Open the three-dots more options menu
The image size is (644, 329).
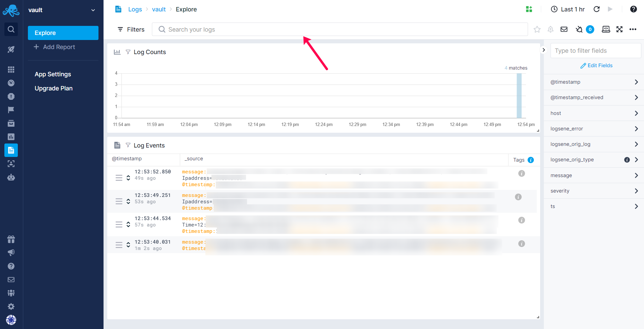(633, 30)
